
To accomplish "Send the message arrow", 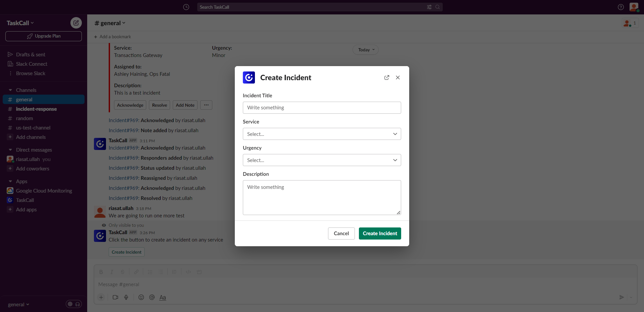I will [x=622, y=297].
